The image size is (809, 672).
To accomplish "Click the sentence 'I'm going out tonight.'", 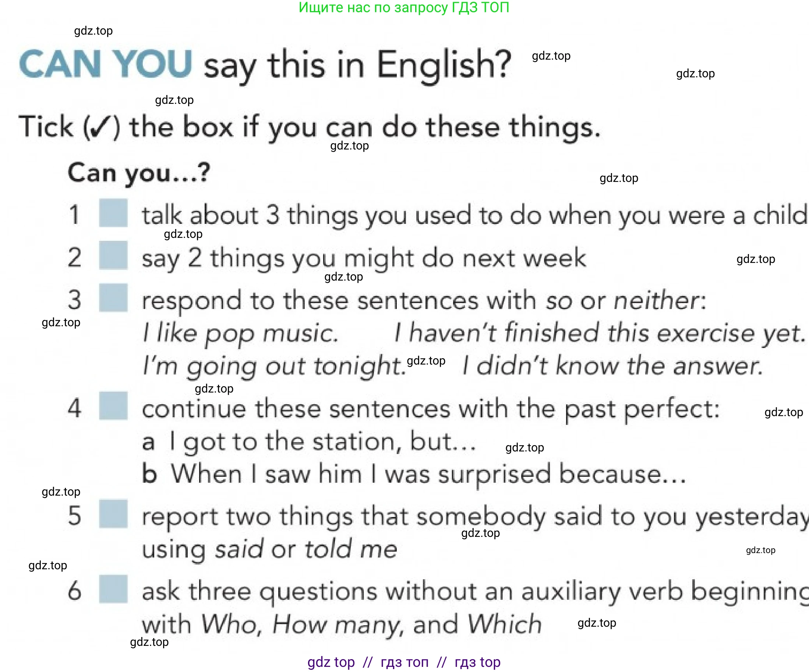I will (274, 365).
